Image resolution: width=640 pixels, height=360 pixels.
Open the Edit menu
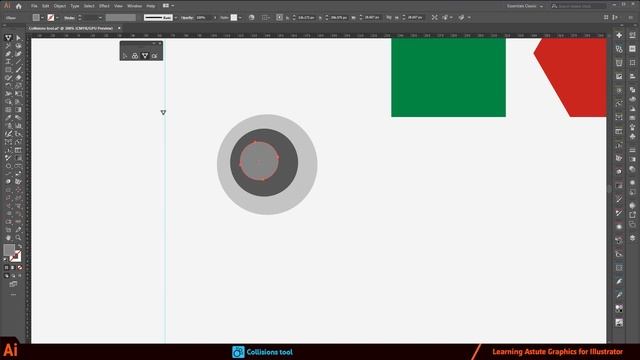point(45,6)
